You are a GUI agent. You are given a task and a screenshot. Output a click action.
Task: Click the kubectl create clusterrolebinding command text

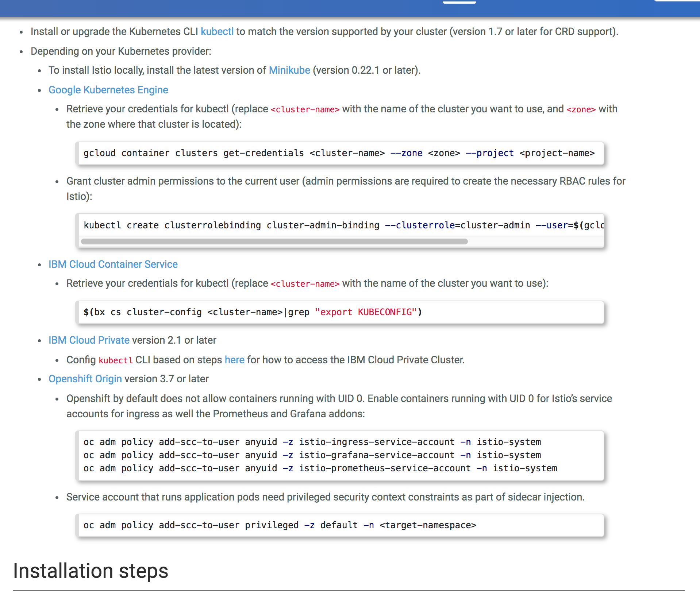click(x=343, y=225)
